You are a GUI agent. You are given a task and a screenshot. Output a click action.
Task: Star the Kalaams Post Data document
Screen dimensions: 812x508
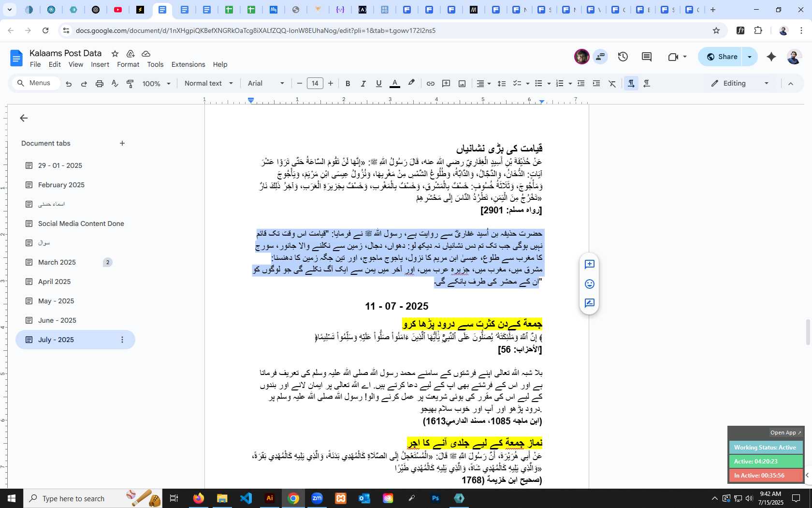pos(115,54)
